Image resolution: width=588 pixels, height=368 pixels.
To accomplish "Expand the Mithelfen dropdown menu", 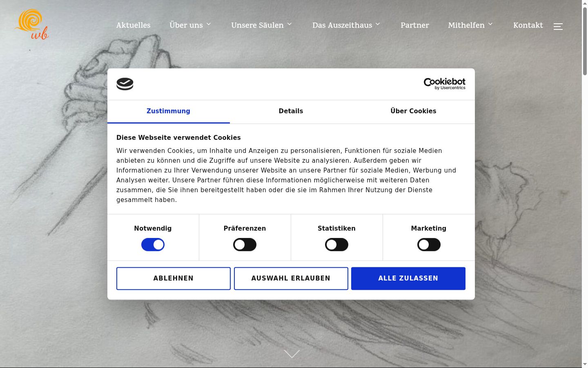I will click(470, 25).
